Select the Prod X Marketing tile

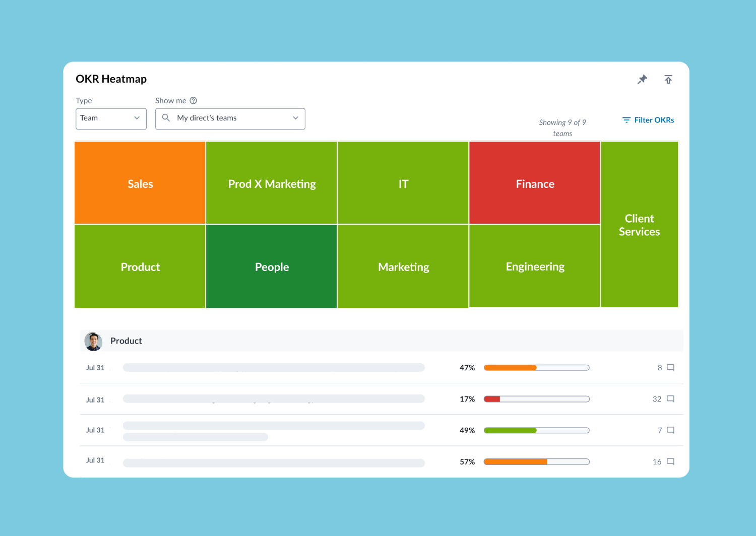271,183
